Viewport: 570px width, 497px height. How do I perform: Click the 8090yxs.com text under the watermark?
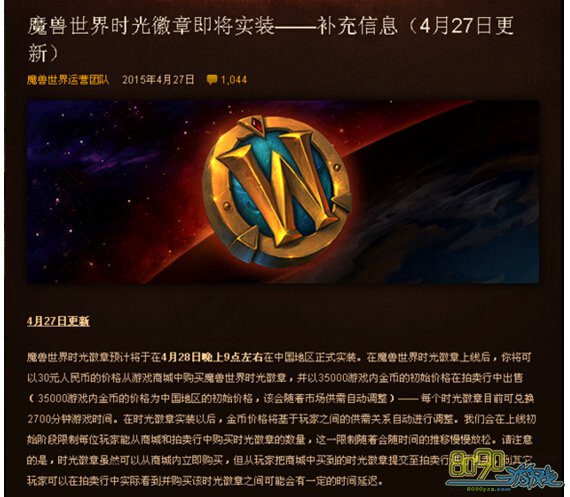[x=487, y=489]
